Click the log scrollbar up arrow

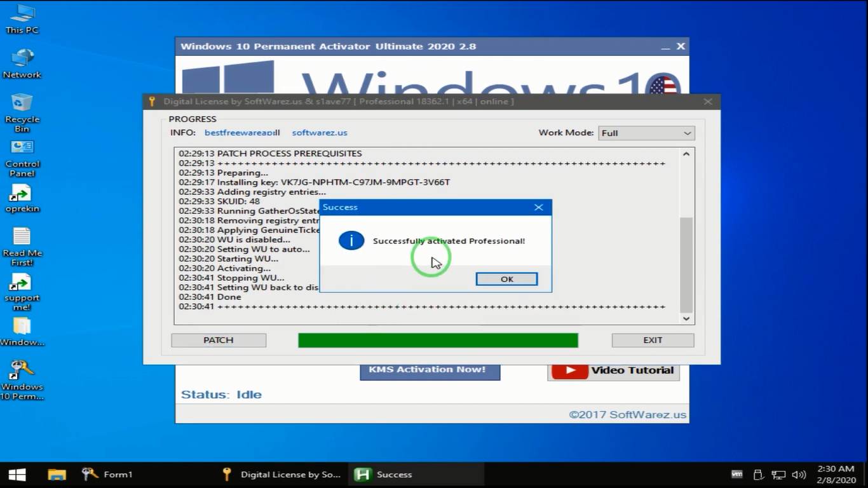point(686,154)
